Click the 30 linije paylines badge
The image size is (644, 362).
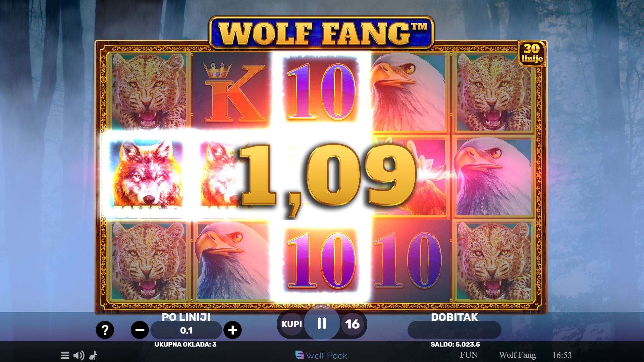pyautogui.click(x=532, y=54)
